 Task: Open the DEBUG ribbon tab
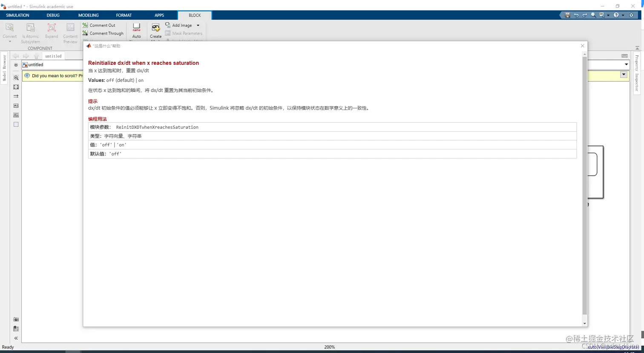pyautogui.click(x=53, y=15)
